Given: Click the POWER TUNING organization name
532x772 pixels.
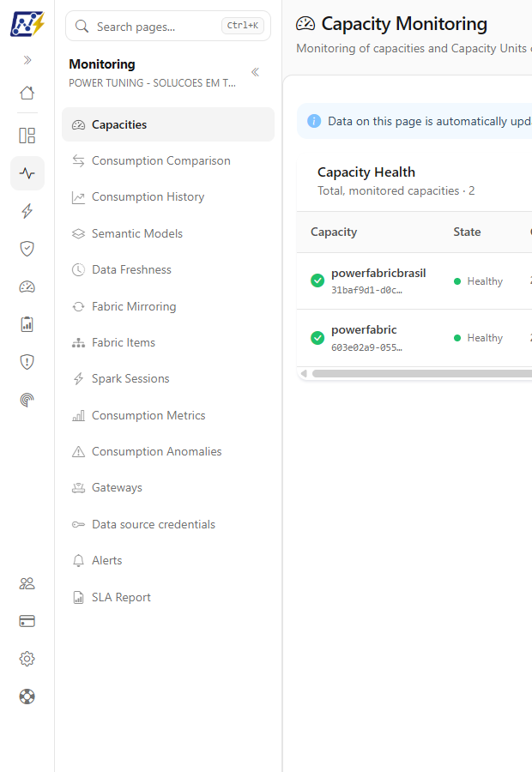Looking at the screenshot, I should pyautogui.click(x=152, y=83).
